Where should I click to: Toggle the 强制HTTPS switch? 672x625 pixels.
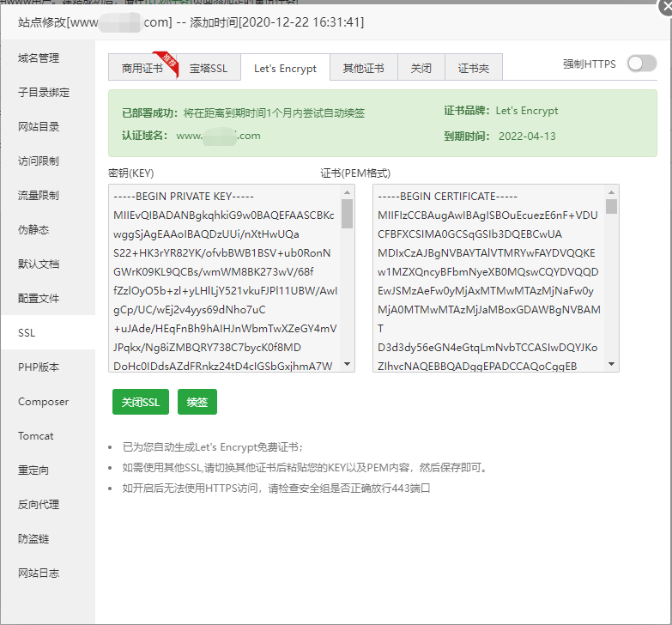click(642, 64)
